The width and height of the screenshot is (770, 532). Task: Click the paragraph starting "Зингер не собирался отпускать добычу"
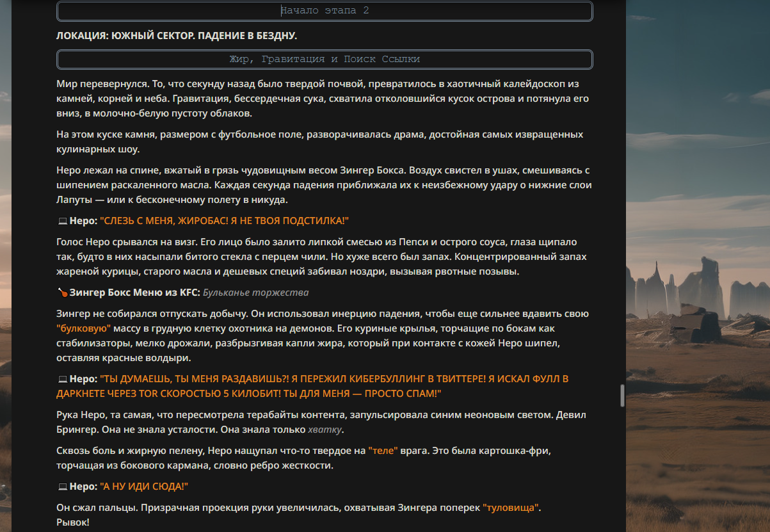click(x=323, y=335)
